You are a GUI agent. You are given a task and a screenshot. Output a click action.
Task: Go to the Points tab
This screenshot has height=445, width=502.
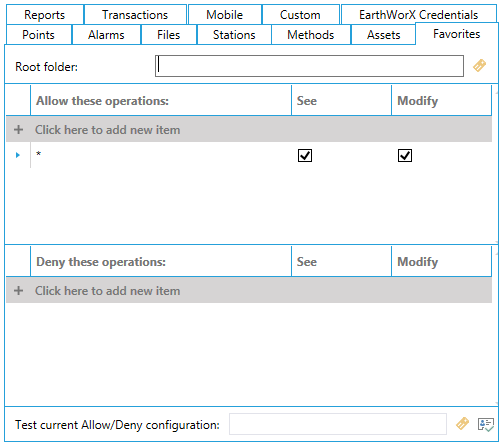point(38,35)
